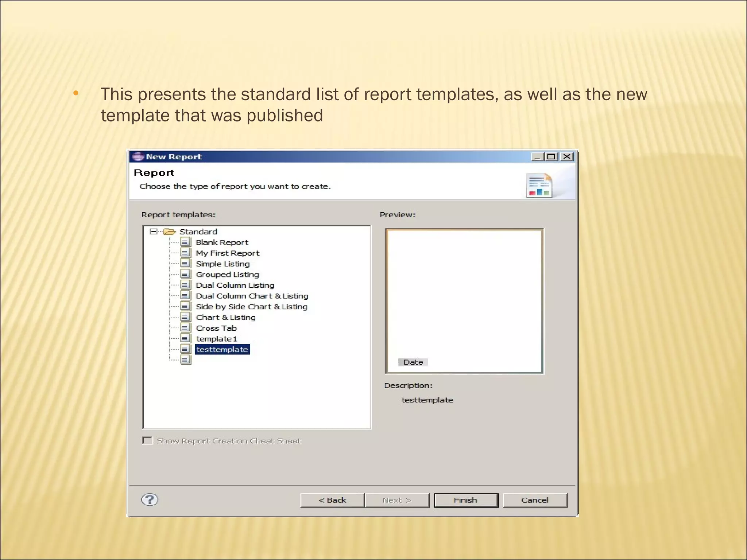Viewport: 747px width, 560px height.
Task: Click the My First Report template
Action: [228, 253]
